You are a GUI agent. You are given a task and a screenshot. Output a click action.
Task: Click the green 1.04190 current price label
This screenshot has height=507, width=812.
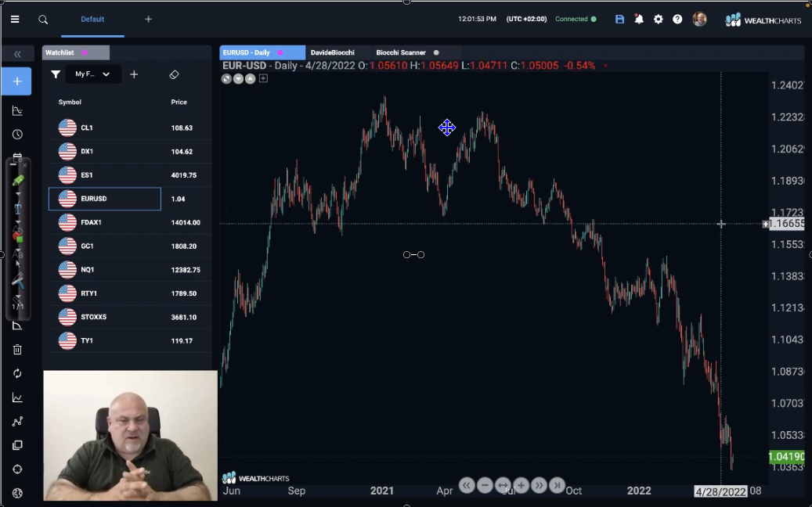(x=787, y=457)
